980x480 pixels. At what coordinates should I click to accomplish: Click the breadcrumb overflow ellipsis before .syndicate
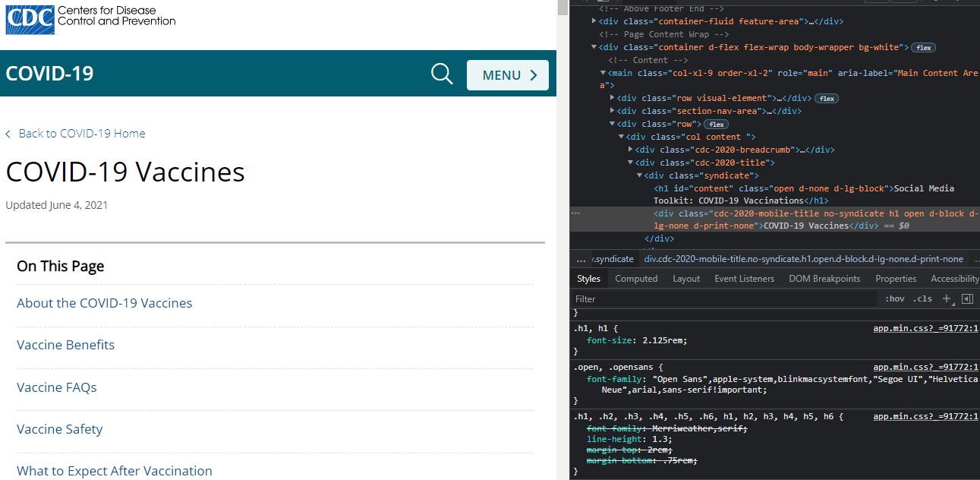pos(581,259)
